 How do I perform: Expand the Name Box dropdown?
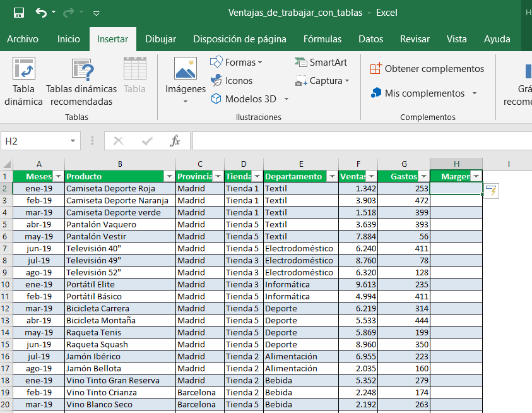[73, 141]
